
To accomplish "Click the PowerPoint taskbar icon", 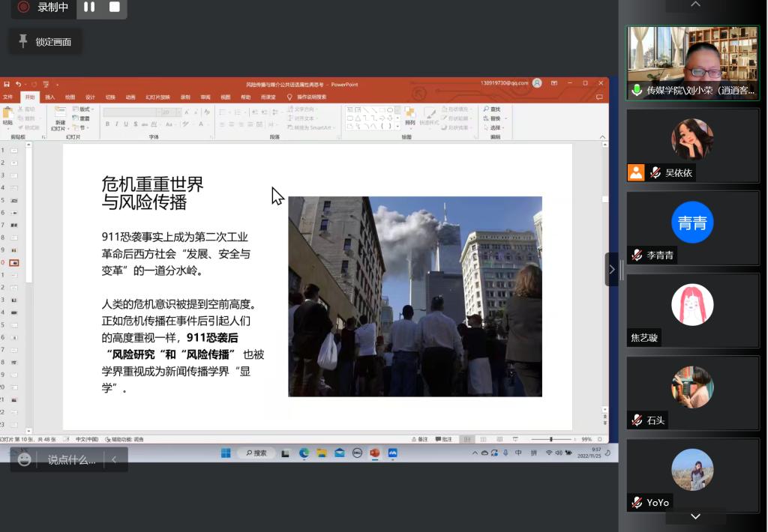I will tap(375, 453).
